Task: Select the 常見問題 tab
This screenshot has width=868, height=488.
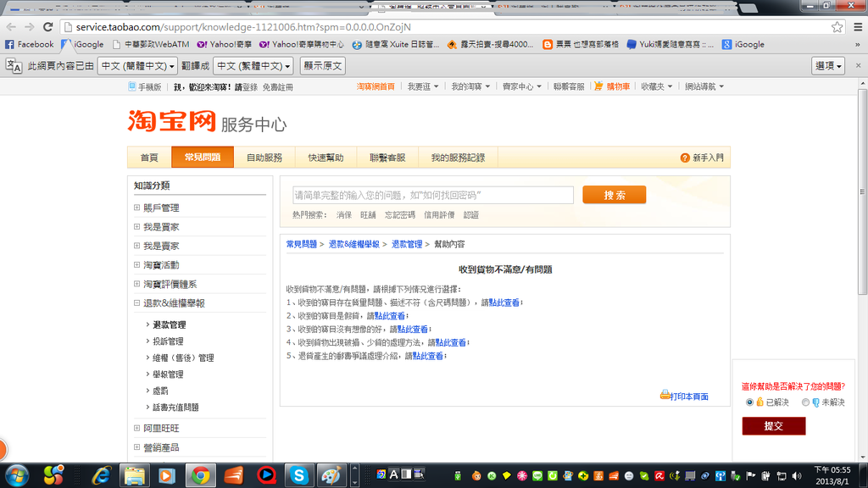Action: [x=203, y=157]
